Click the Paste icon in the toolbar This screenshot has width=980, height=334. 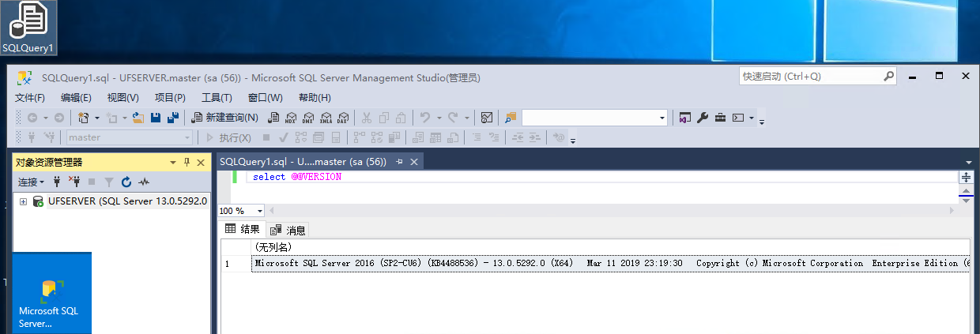point(401,118)
